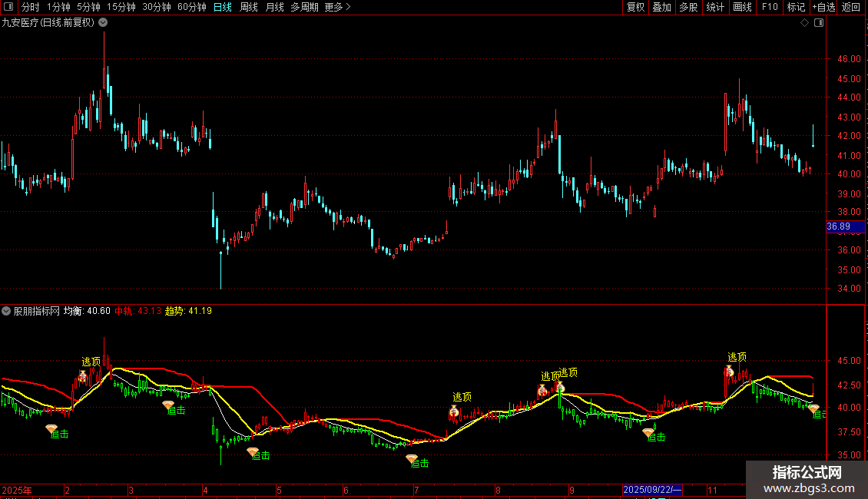868x499 pixels.
Task: Expand the 更多 periods menu
Action: pyautogui.click(x=337, y=7)
